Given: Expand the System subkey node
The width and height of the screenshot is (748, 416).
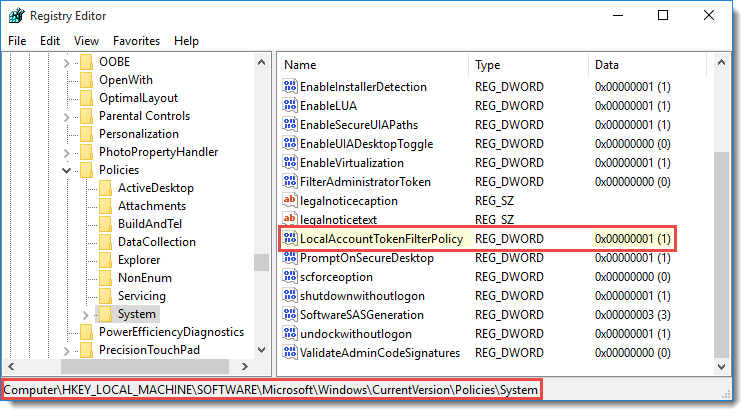Looking at the screenshot, I should point(85,315).
